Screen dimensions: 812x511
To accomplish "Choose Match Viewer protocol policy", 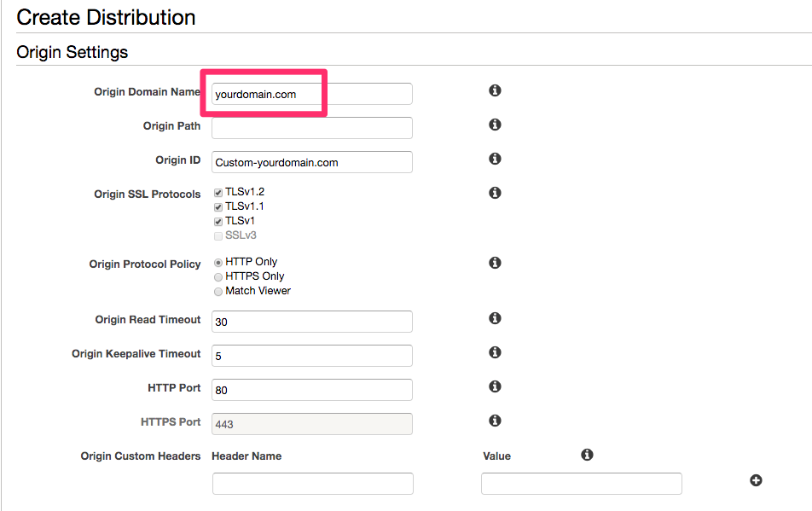I will 218,292.
